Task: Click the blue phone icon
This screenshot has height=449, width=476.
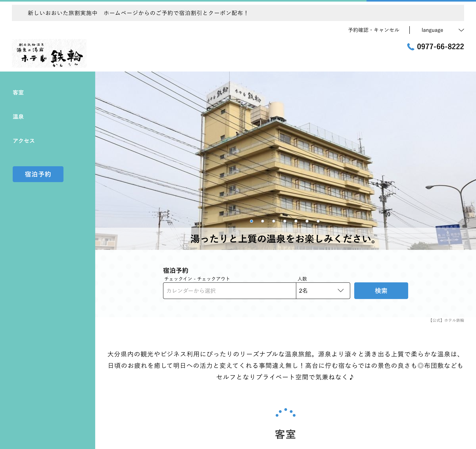Action: coord(410,47)
